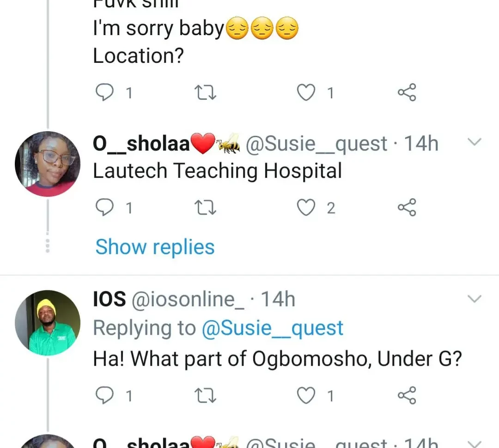Screen dimensions: 499x448
Task: Expand thread with Show replies
Action: [x=155, y=247]
